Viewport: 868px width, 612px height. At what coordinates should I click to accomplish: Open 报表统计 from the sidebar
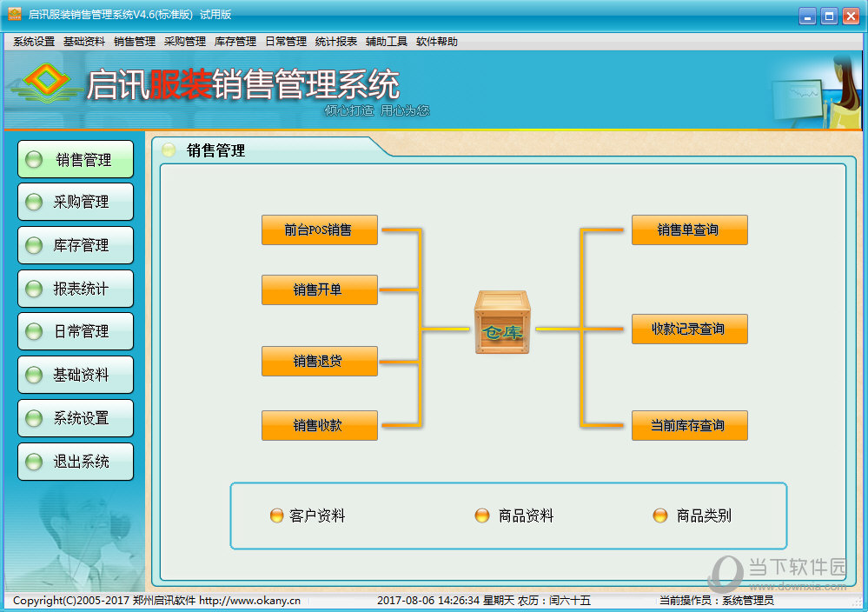(x=76, y=289)
